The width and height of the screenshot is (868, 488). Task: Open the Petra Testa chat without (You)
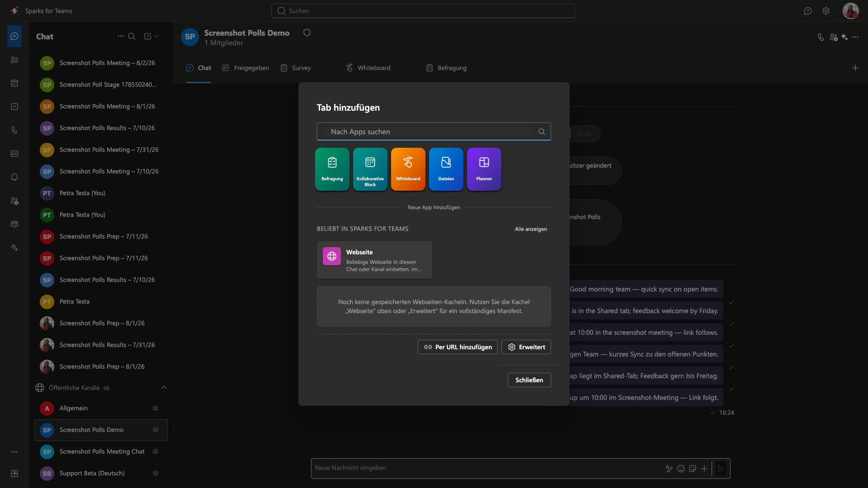coord(101,301)
